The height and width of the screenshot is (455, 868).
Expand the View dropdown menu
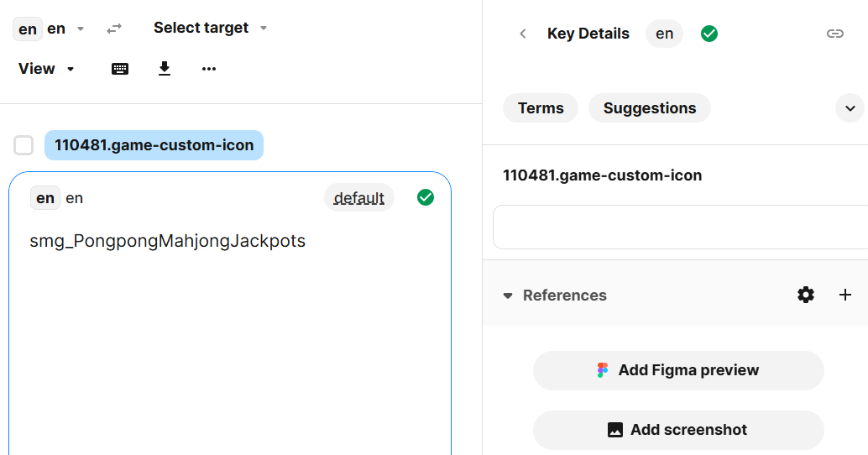(46, 69)
